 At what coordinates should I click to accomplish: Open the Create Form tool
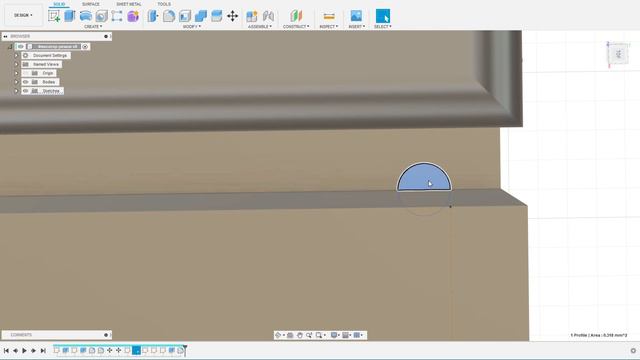point(133,16)
